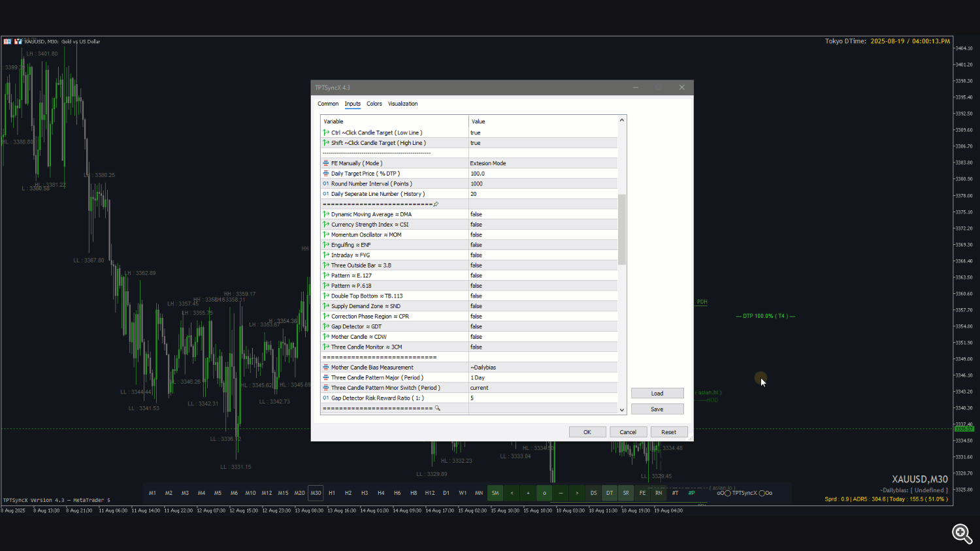Click the Save button
The width and height of the screenshot is (980, 551).
point(657,409)
